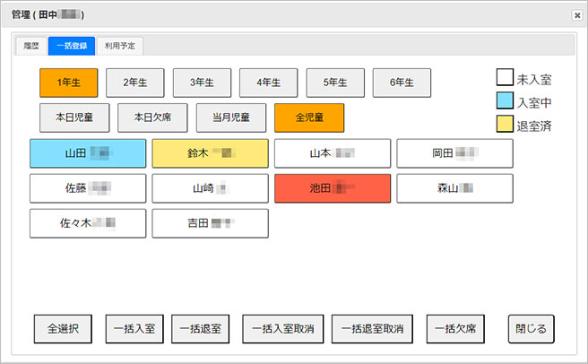Open the 利用予定 tab
The width and height of the screenshot is (588, 364).
click(x=120, y=46)
